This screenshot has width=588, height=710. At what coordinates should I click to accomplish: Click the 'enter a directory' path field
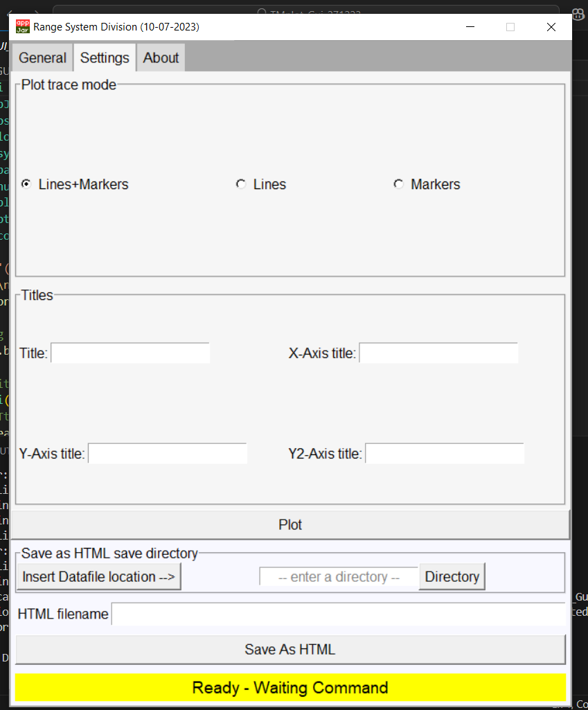pyautogui.click(x=339, y=576)
